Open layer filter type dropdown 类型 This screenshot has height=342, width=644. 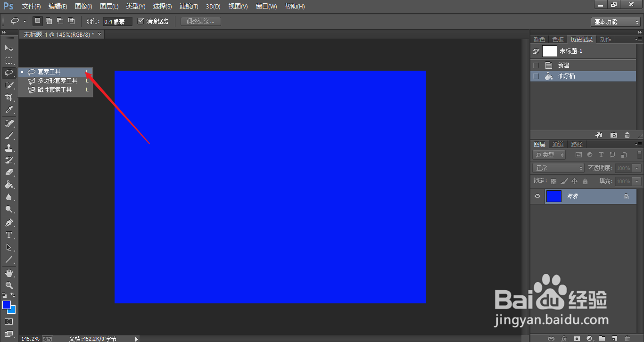549,155
